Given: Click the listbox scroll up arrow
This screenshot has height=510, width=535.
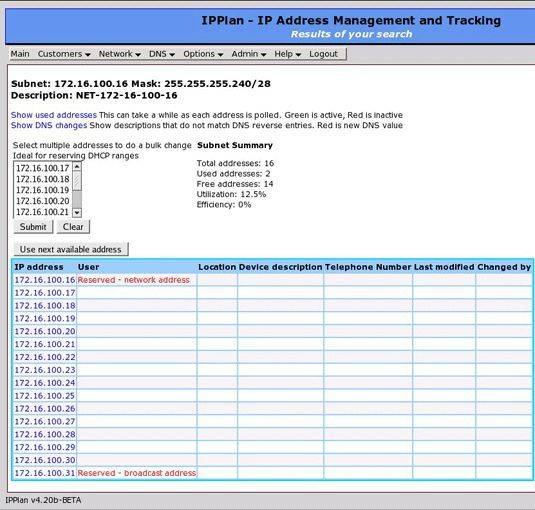Looking at the screenshot, I should point(77,166).
